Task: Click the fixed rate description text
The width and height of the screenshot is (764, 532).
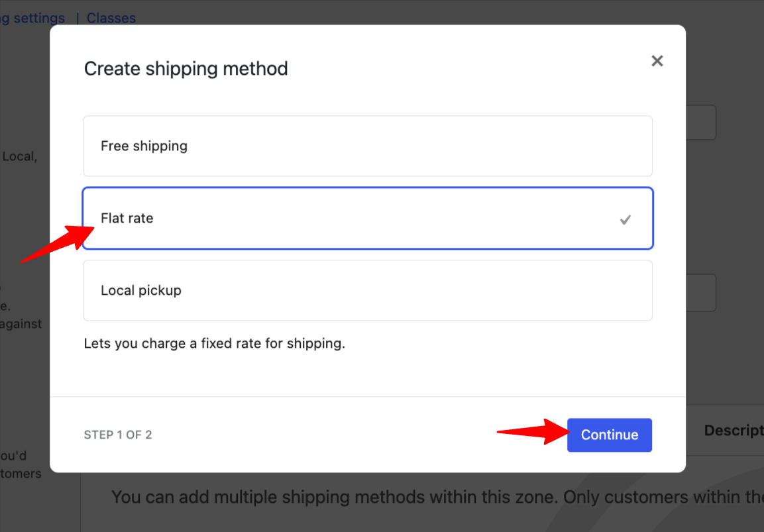Action: click(214, 344)
